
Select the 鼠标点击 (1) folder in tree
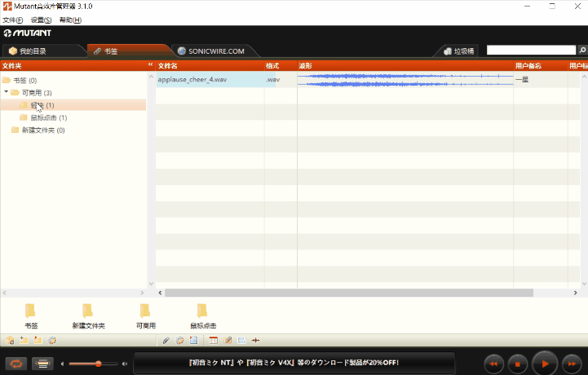tap(49, 117)
